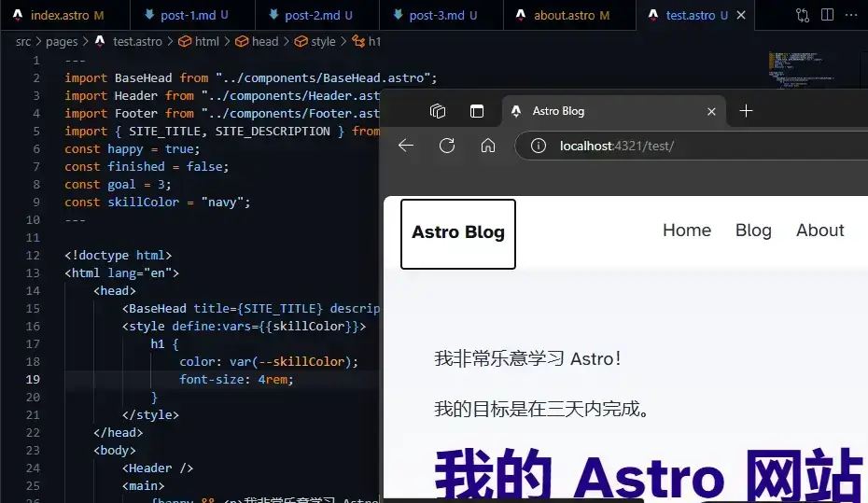Viewport: 868px width, 503px height.
Task: Open a new browser tab
Action: point(746,111)
